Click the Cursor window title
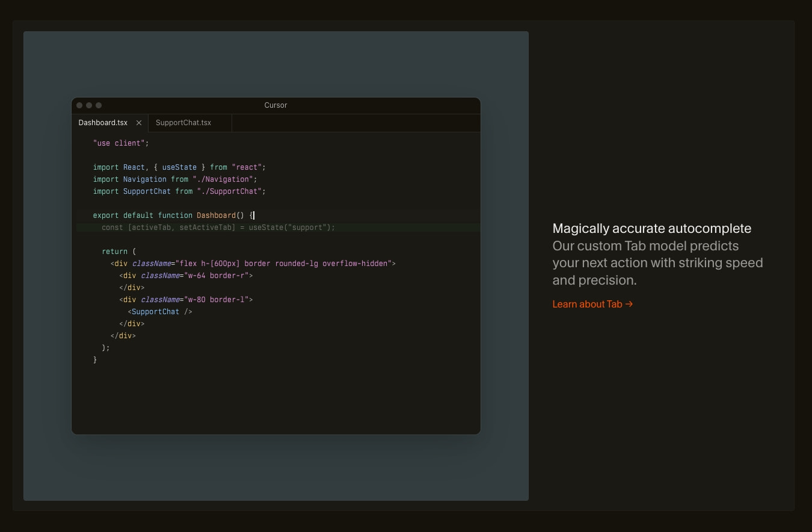The width and height of the screenshot is (812, 532). [x=275, y=105]
